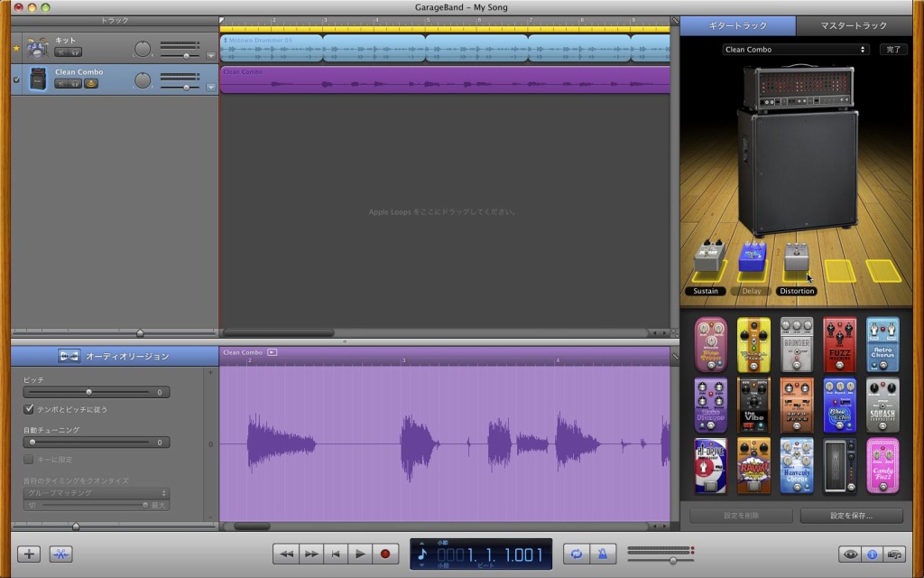Adjust the キット track pan knob
Viewport: 924px width, 578px height.
(143, 49)
